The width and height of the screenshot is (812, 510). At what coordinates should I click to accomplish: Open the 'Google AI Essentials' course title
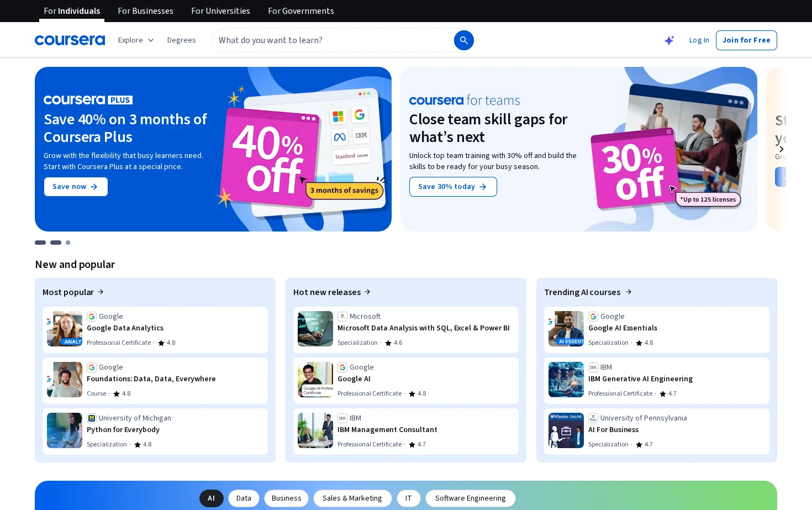(x=623, y=328)
